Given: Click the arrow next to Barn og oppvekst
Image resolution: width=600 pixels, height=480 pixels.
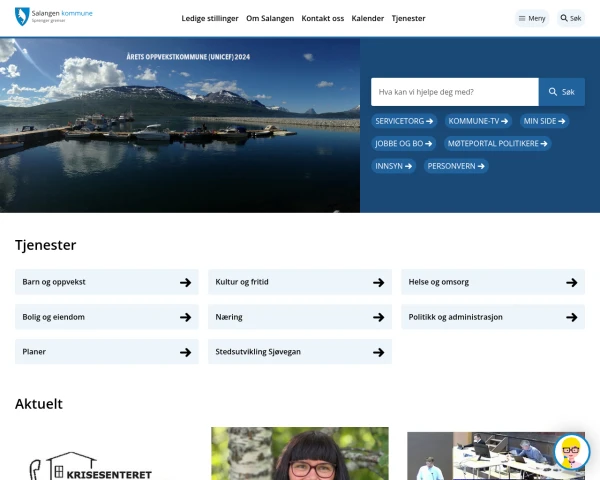Looking at the screenshot, I should [185, 282].
